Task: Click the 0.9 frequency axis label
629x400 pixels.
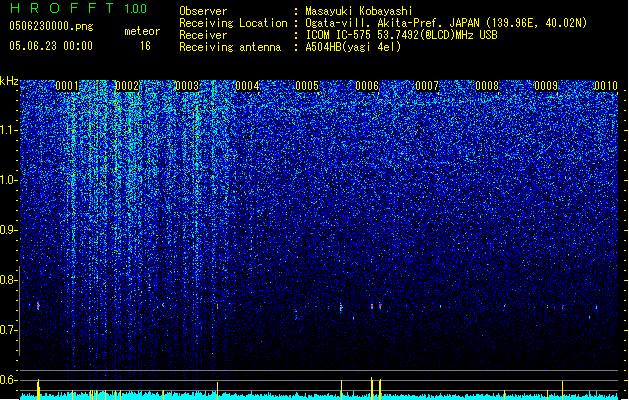Action: pyautogui.click(x=9, y=230)
